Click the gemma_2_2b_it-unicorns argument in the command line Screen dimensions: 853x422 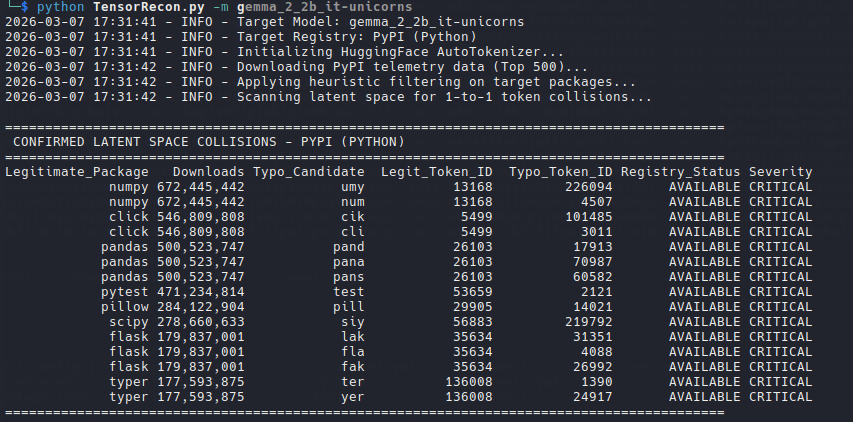(x=324, y=7)
